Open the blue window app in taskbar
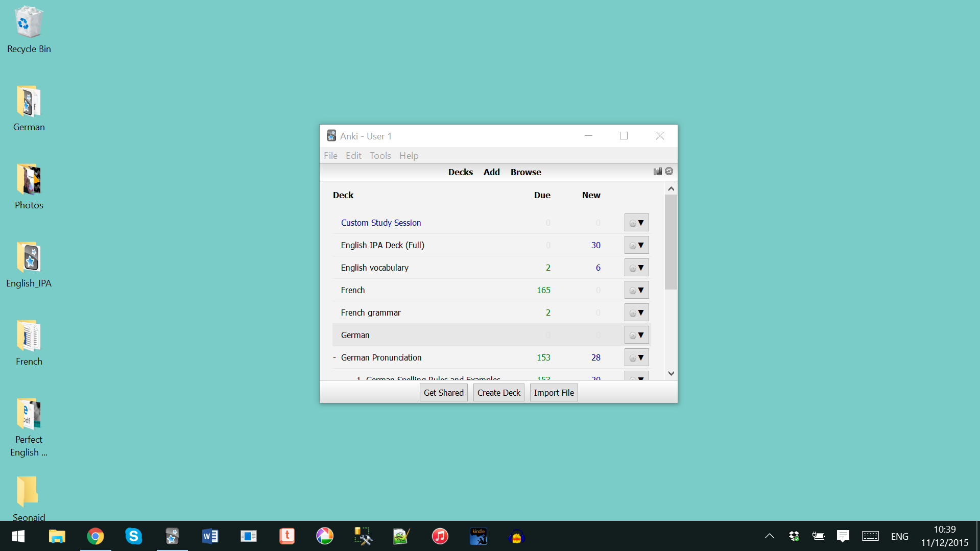 (249, 536)
